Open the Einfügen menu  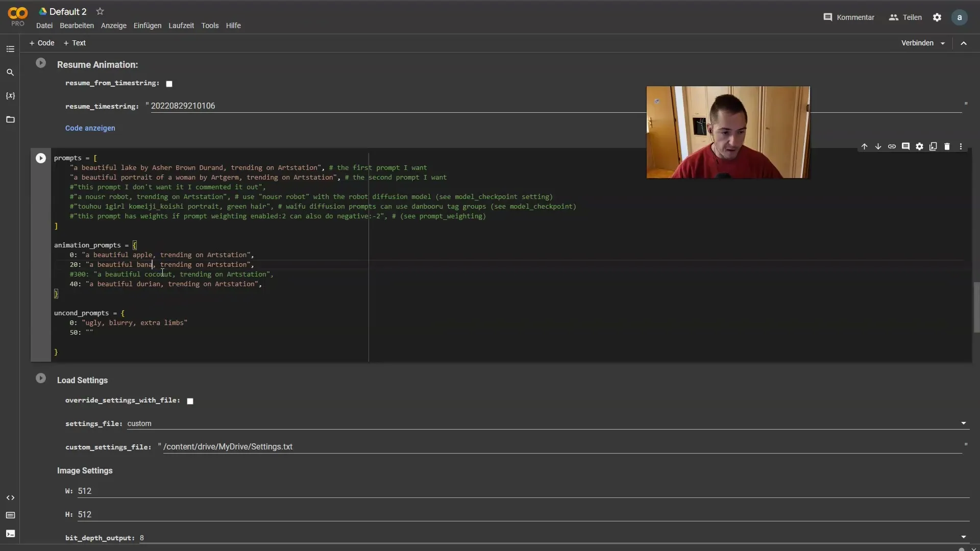click(x=148, y=26)
